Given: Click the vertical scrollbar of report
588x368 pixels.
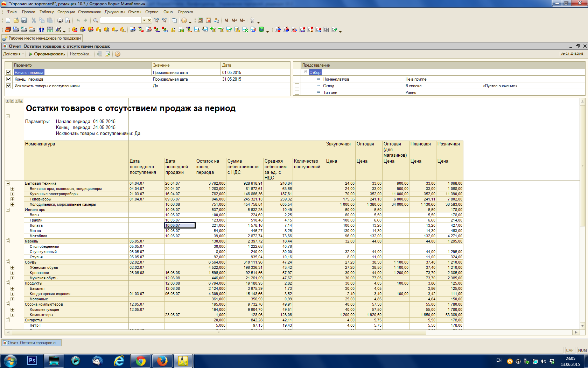Looking at the screenshot, I should [582, 213].
